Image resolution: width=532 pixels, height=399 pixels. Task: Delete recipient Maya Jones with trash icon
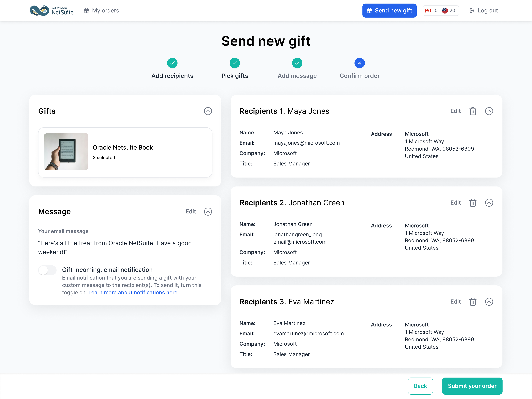473,111
